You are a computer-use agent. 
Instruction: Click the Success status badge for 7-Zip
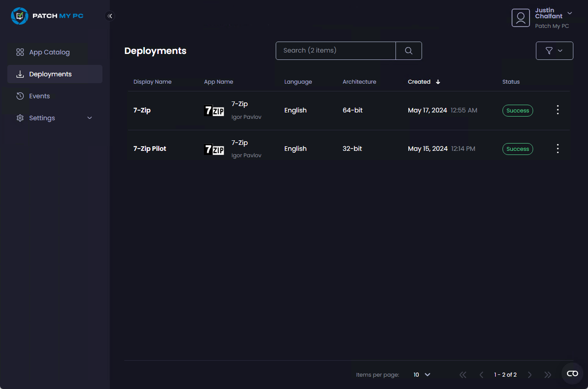click(518, 110)
